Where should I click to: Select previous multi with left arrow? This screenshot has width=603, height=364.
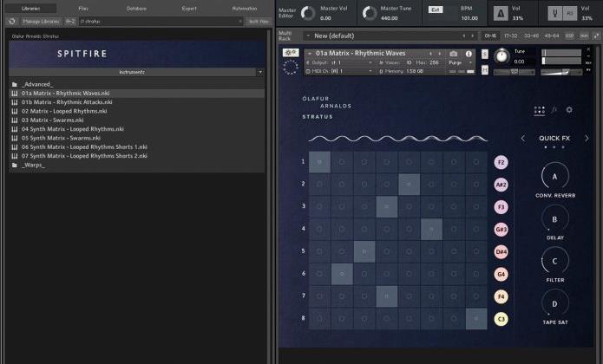point(463,36)
